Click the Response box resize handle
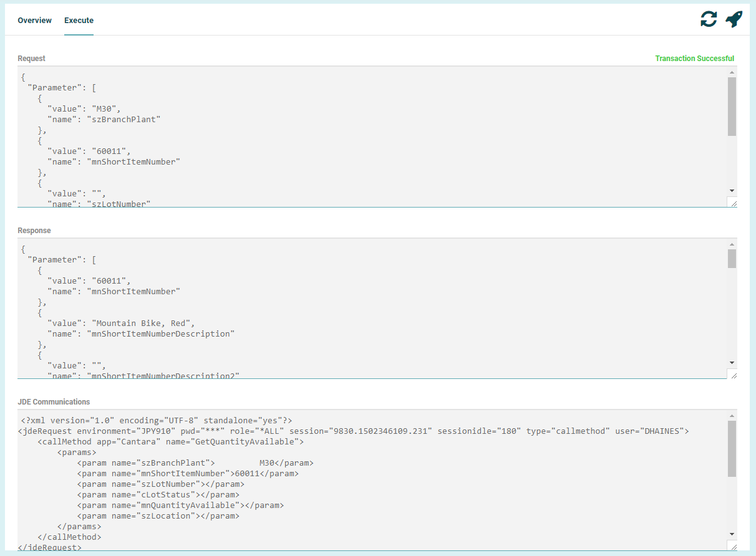Screen dimensions: 756x556 732,375
